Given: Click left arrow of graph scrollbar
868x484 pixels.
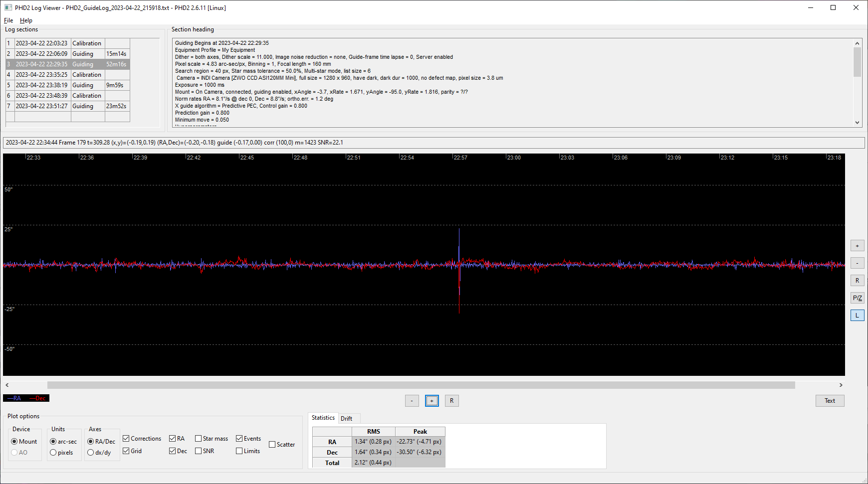Looking at the screenshot, I should click(7, 385).
